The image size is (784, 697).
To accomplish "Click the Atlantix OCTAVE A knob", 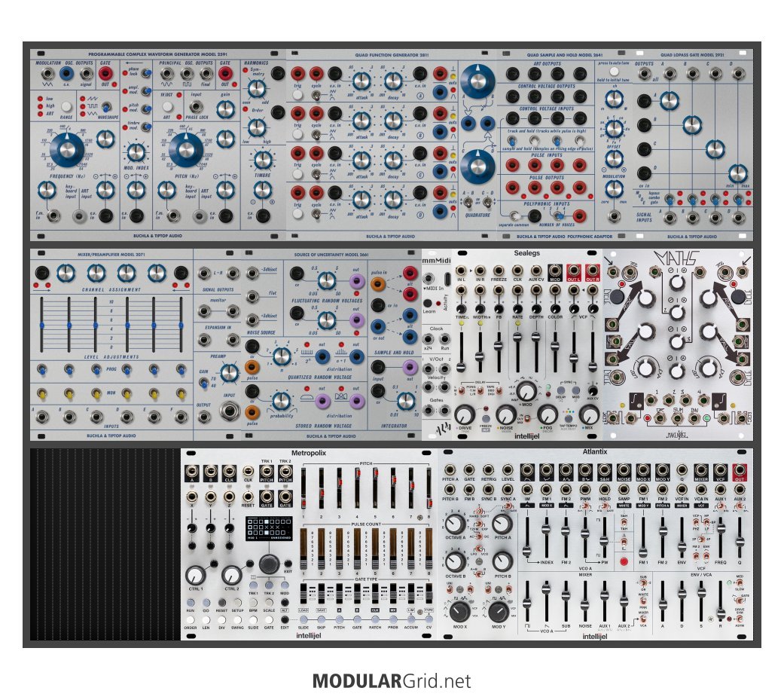I will [x=454, y=524].
